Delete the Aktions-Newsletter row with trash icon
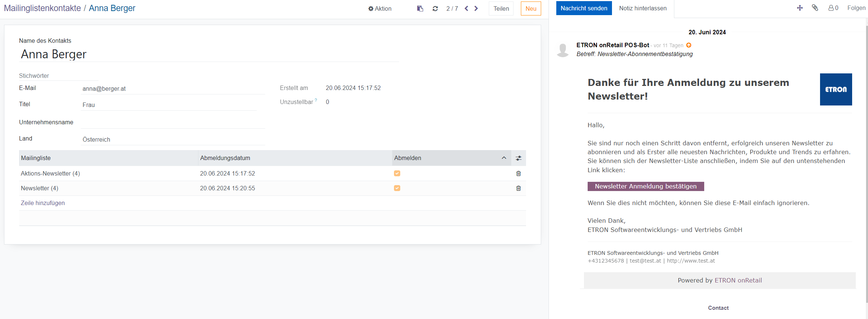868x319 pixels. [x=518, y=173]
